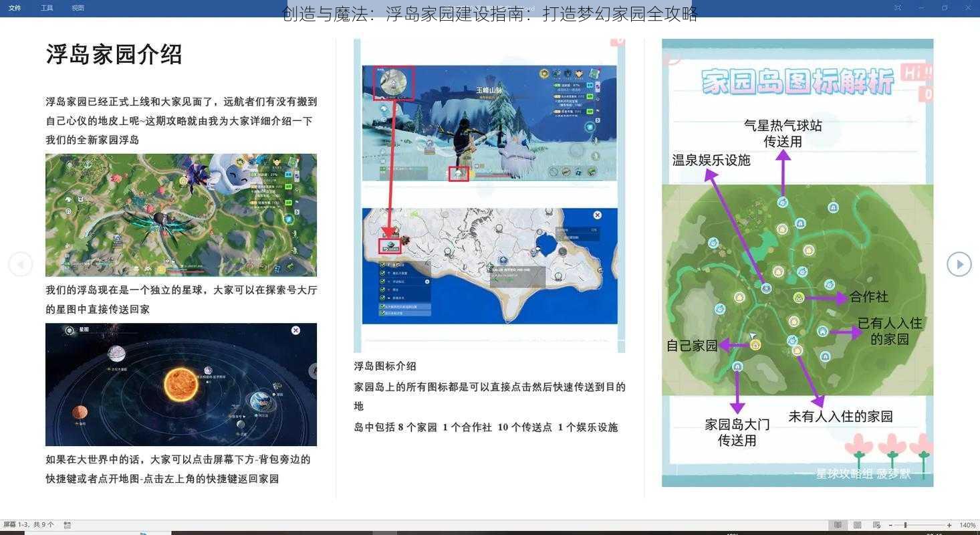Image resolution: width=980 pixels, height=535 pixels.
Task: Open the 视图 menu
Action: 78,8
